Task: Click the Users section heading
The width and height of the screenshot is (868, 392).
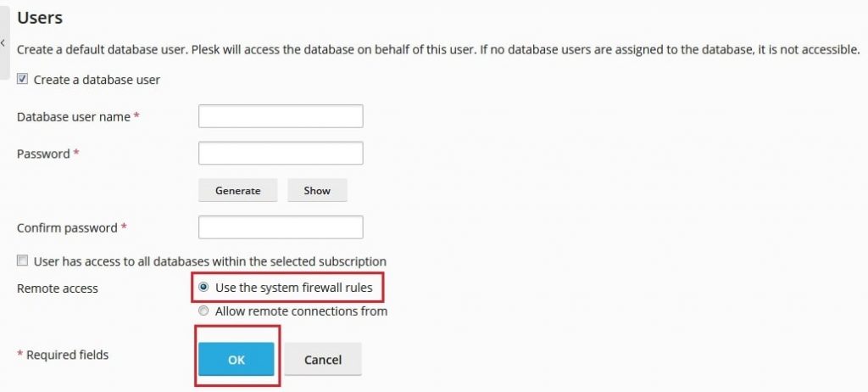Action: pyautogui.click(x=40, y=18)
